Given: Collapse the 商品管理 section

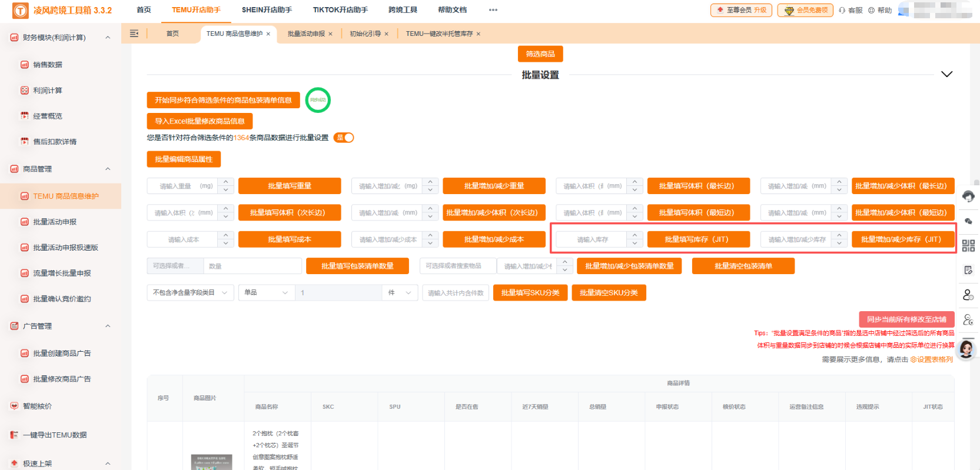Looking at the screenshot, I should point(108,169).
